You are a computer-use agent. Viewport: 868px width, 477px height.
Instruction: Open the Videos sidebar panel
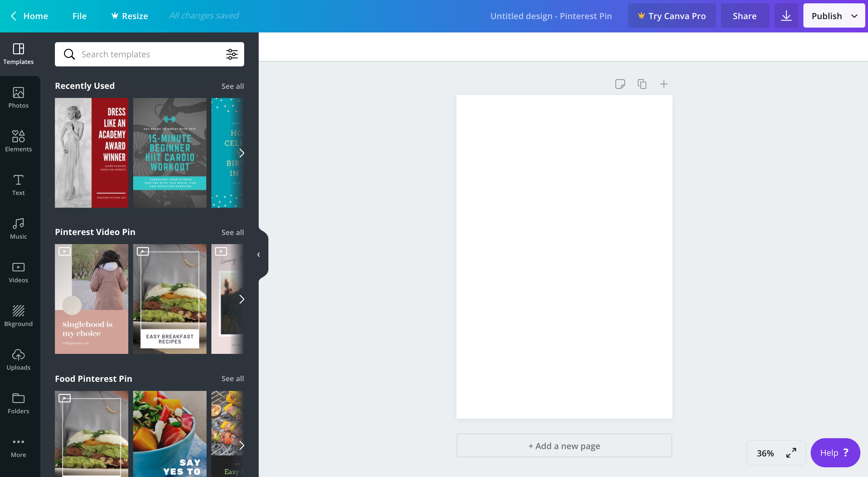coord(18,272)
